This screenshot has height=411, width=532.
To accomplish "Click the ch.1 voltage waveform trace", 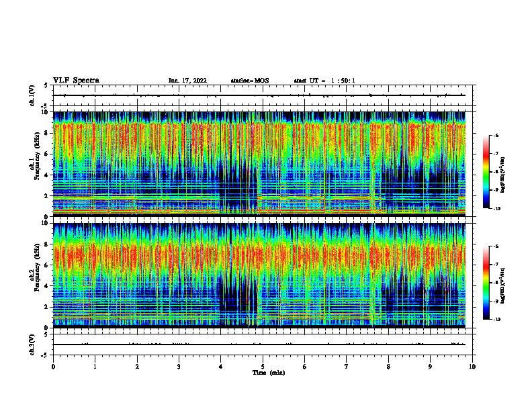I will (x=259, y=95).
